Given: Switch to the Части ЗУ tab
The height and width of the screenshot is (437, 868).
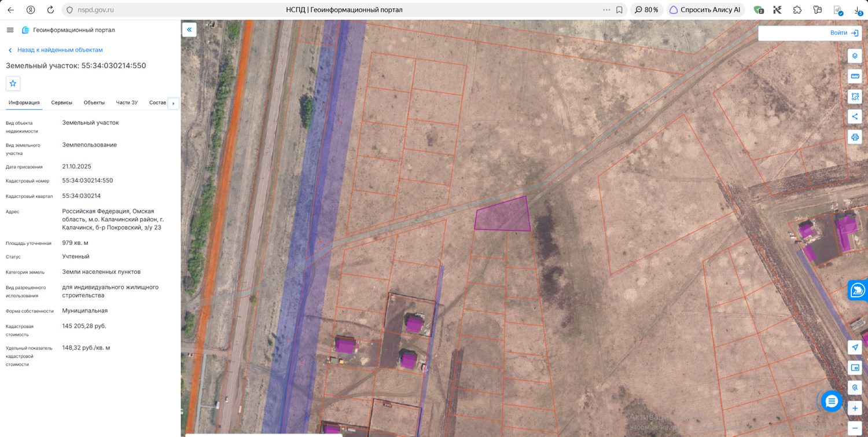Looking at the screenshot, I should [127, 102].
